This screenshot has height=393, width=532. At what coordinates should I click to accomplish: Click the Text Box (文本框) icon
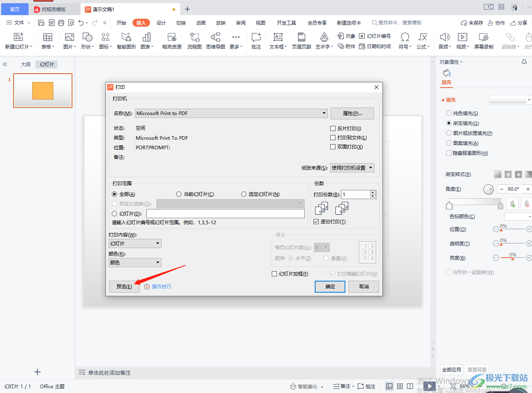[x=278, y=41]
